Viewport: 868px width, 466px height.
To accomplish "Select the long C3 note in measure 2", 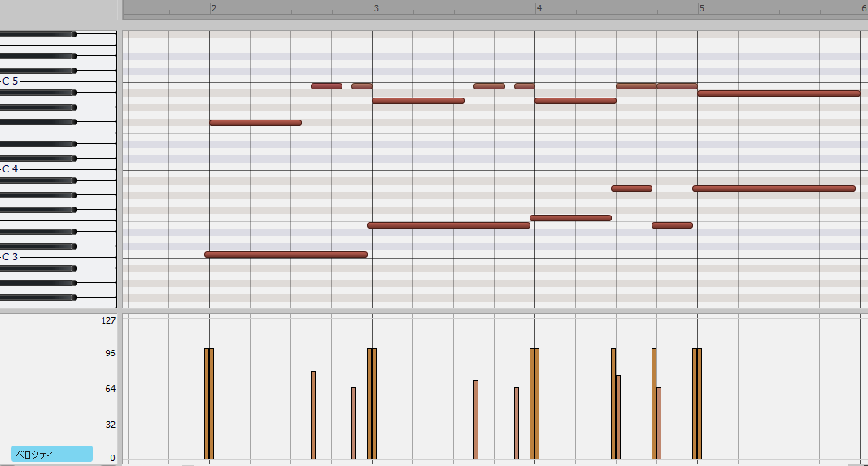I will [286, 255].
